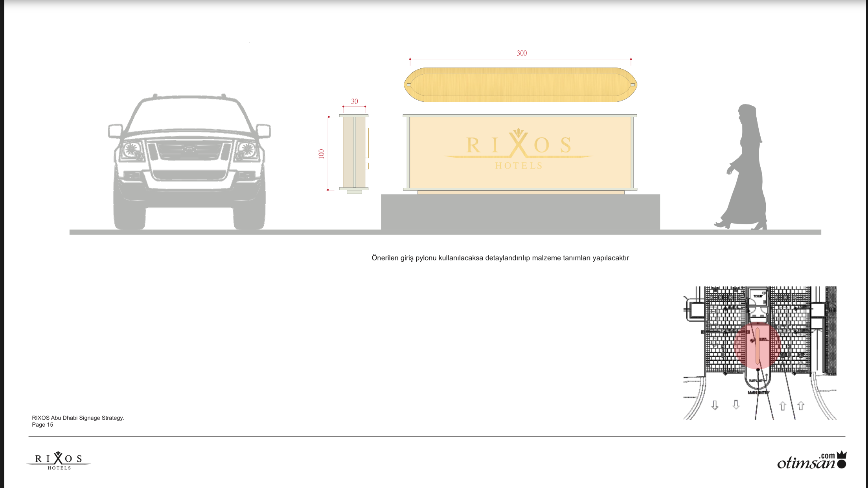Select the SUV front-view illustration
The image size is (868, 488).
(x=189, y=162)
